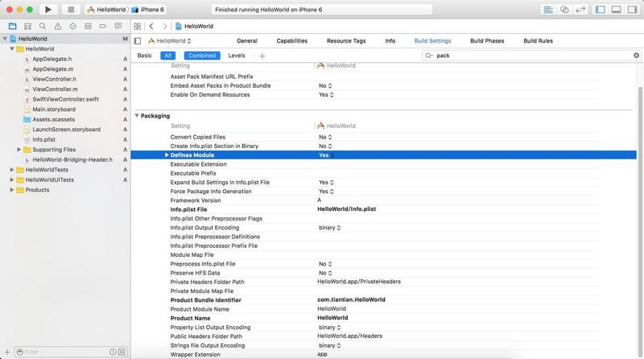Screen dimensions: 644x359
Task: Change Embed Asset Packs In Product Bundle value
Action: [x=325, y=86]
